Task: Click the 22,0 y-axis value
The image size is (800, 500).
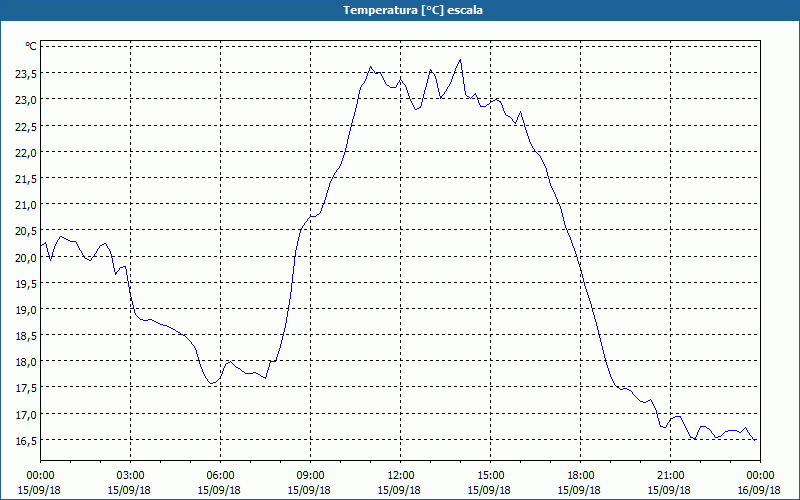Action: click(x=26, y=153)
